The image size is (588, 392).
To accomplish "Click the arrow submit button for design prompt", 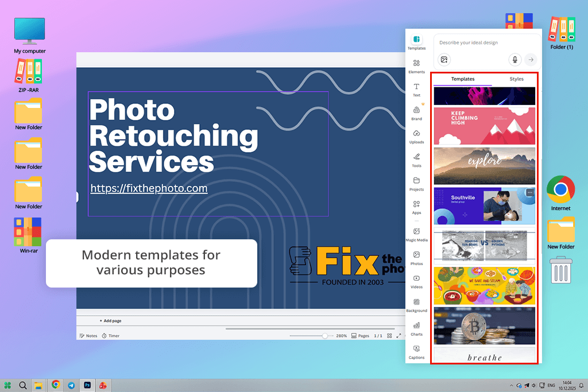I will click(x=531, y=60).
